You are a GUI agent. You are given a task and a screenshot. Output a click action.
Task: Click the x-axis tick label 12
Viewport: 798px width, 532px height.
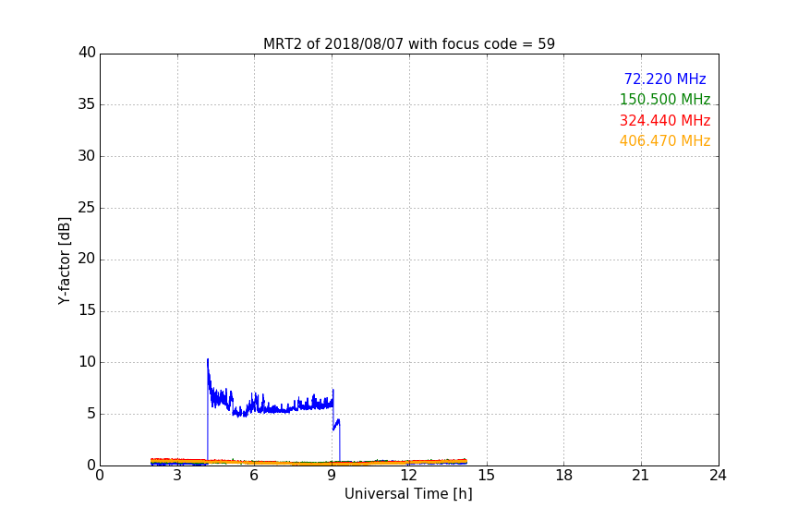click(408, 476)
